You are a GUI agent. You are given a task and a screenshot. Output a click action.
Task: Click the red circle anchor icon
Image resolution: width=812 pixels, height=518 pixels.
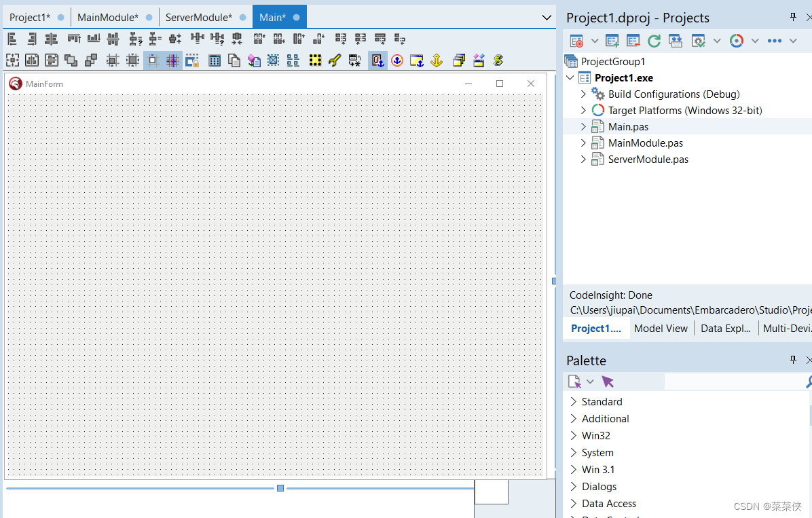(397, 60)
